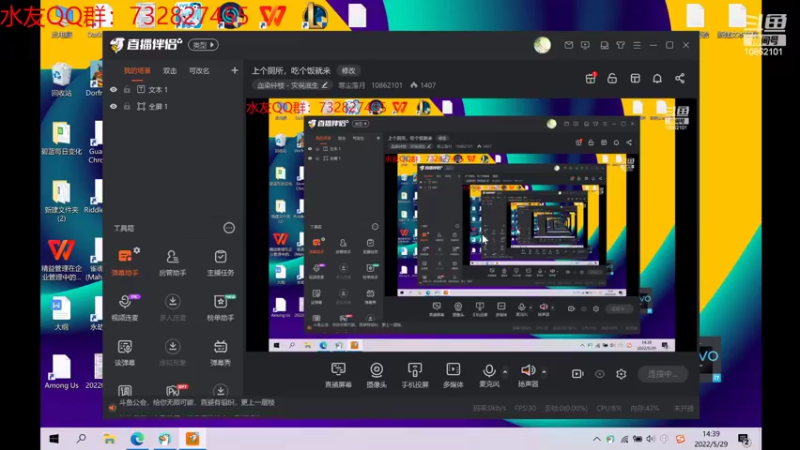The width and height of the screenshot is (800, 450).
Task: Switch to the 我的场景 tab
Action: tap(137, 71)
